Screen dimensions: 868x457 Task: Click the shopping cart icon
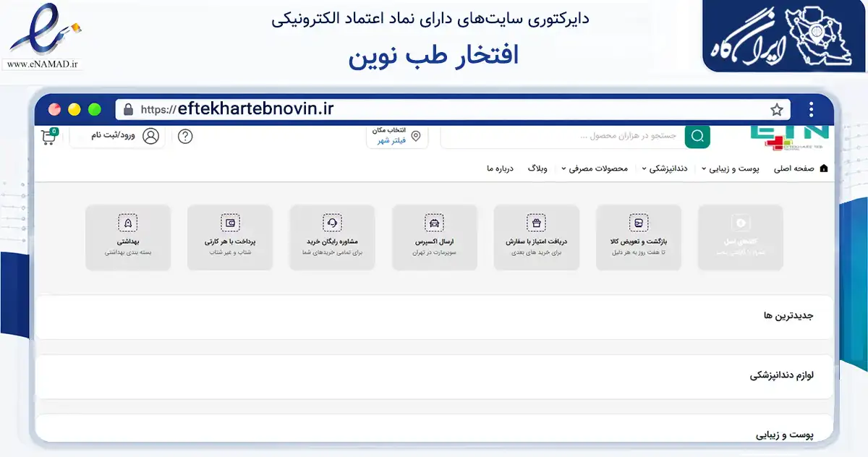(x=49, y=136)
